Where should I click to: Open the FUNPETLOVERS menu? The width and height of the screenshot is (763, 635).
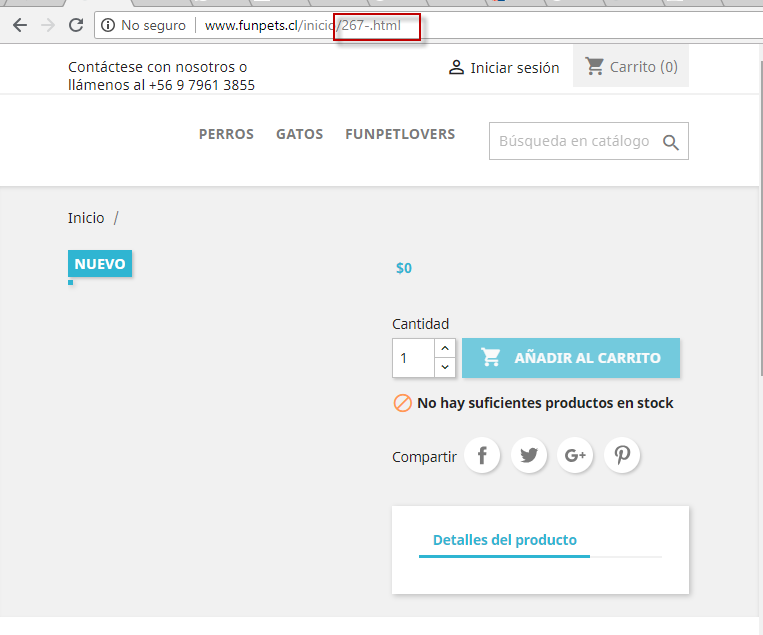pos(400,134)
